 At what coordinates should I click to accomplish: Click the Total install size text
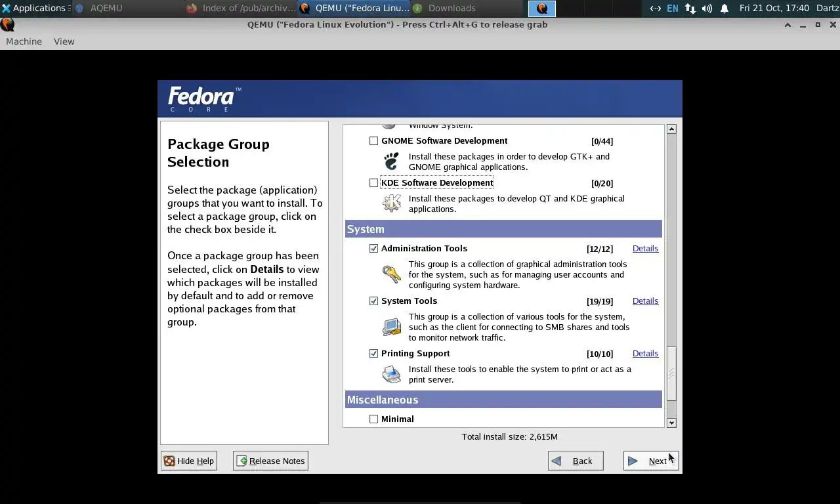click(509, 437)
